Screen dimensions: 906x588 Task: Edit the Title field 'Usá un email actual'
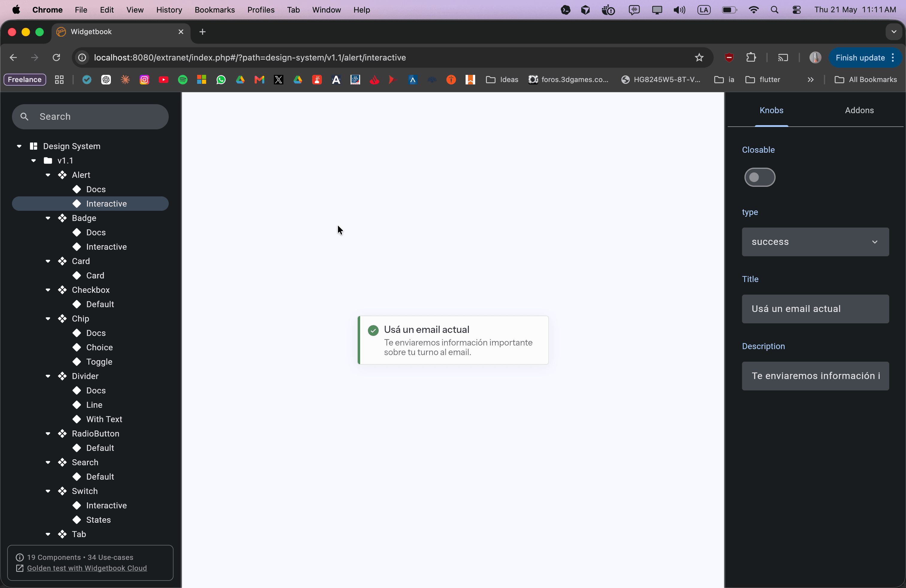click(815, 309)
